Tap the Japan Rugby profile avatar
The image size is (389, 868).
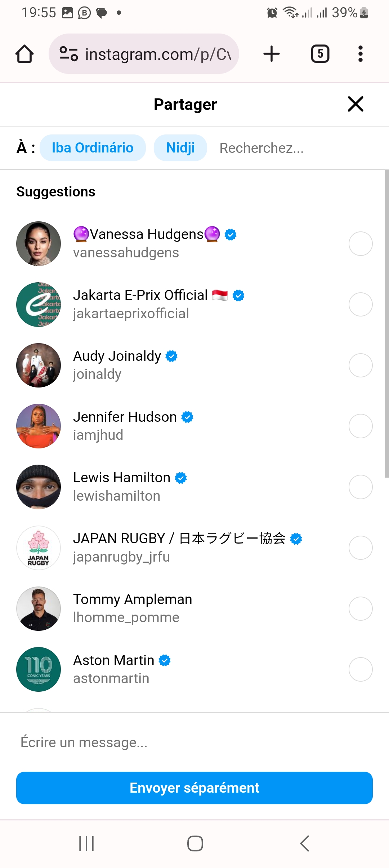[x=39, y=548]
